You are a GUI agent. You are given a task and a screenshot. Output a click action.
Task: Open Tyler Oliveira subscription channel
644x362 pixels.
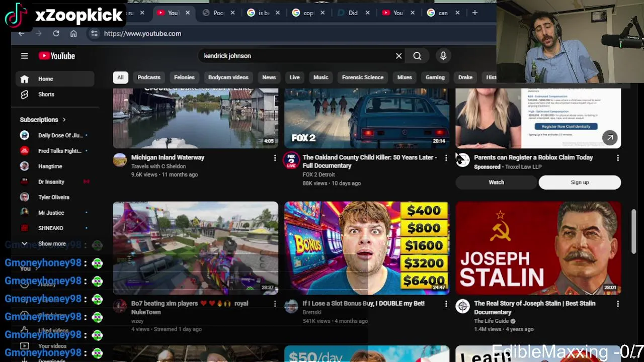pos(54,198)
